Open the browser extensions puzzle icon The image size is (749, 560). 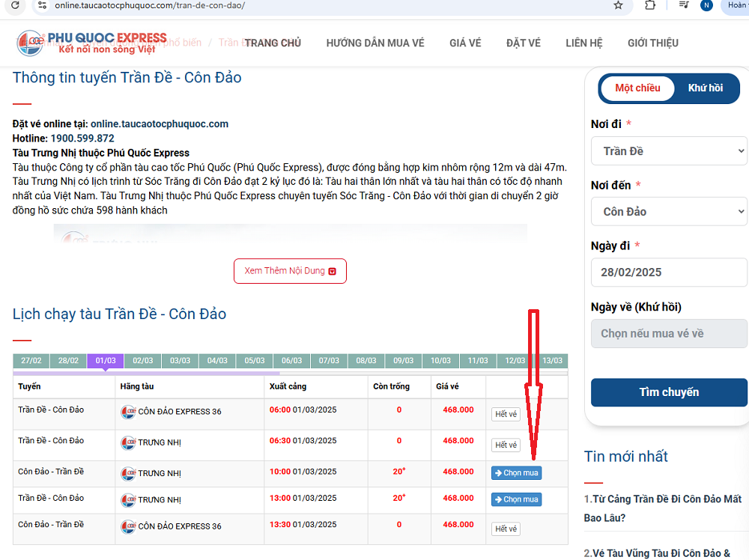pos(649,5)
